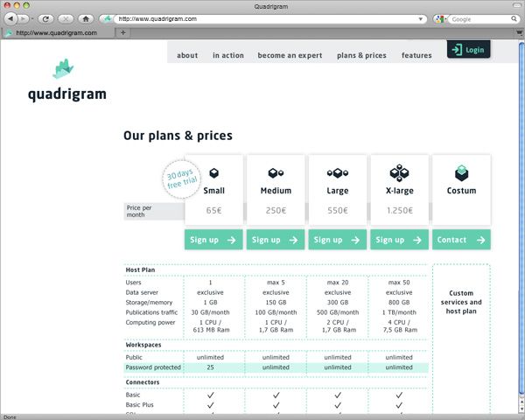Click the Login button

coord(468,50)
